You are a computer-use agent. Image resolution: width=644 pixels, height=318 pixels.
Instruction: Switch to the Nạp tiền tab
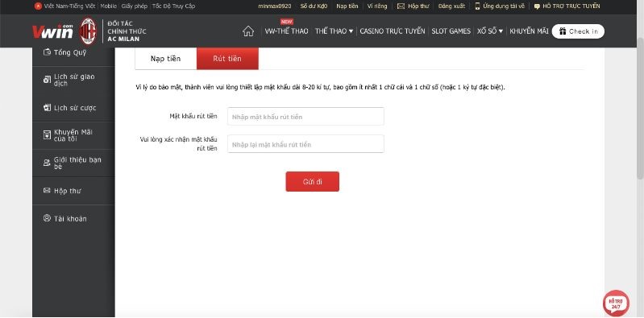click(165, 59)
